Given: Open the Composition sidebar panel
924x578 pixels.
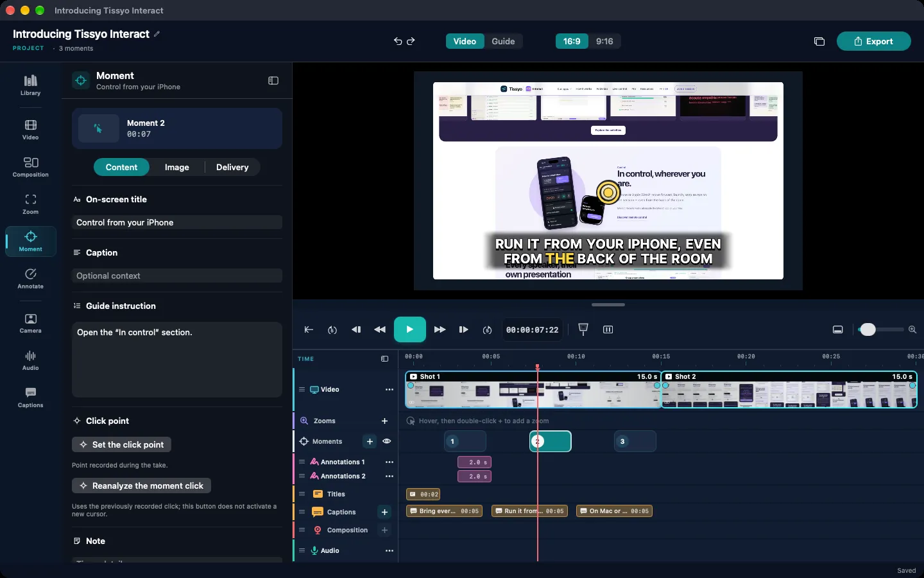Looking at the screenshot, I should click(x=30, y=166).
